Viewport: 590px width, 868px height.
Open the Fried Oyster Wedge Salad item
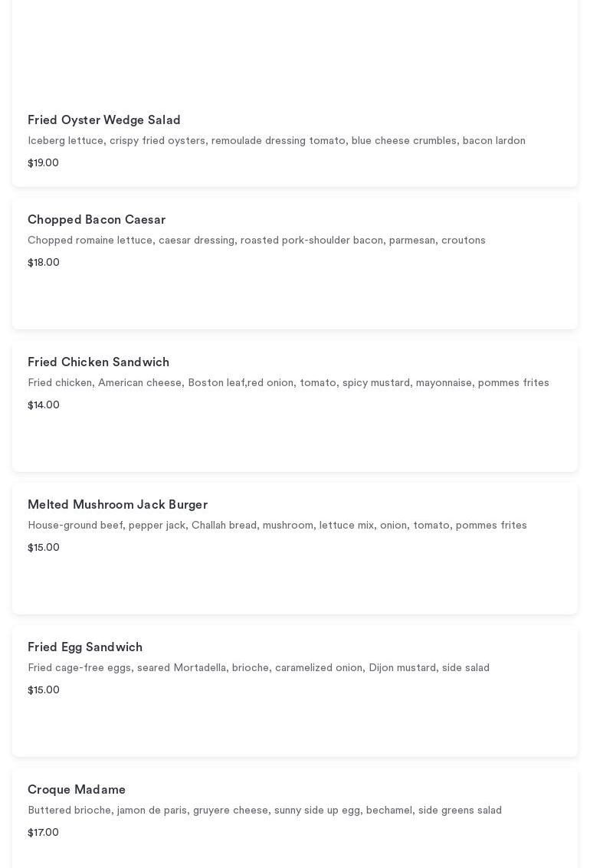(104, 120)
